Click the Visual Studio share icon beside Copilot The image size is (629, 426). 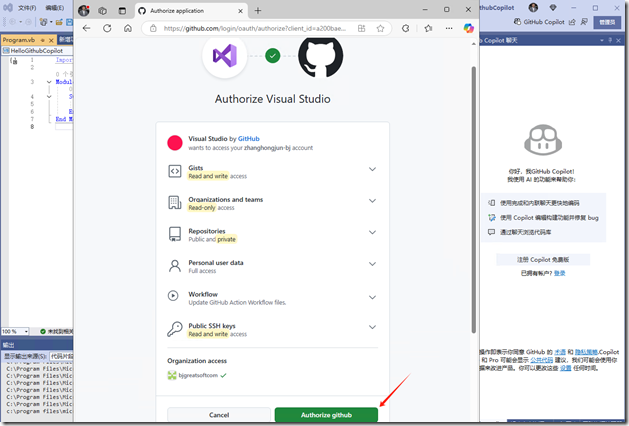tap(572, 22)
